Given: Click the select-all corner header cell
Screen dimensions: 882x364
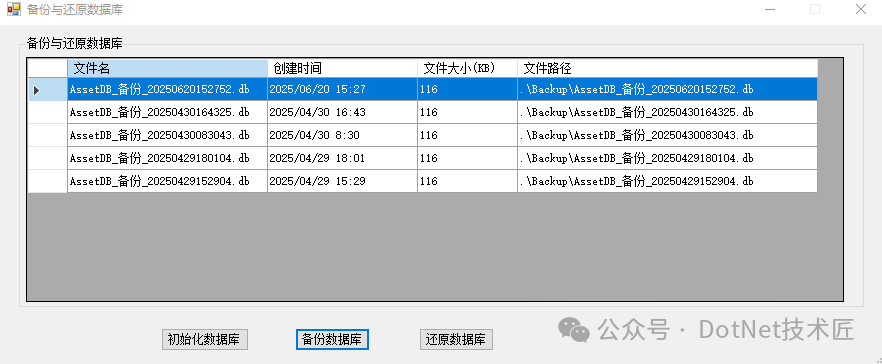Looking at the screenshot, I should (48, 69).
